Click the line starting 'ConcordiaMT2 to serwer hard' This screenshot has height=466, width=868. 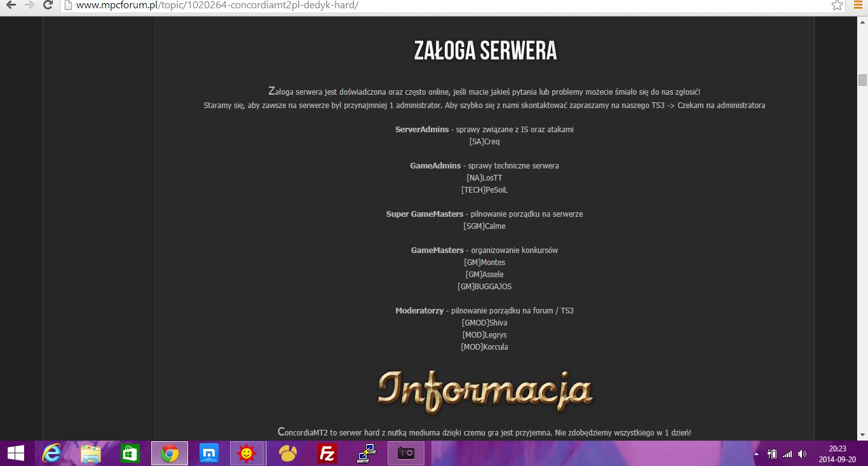pos(484,432)
